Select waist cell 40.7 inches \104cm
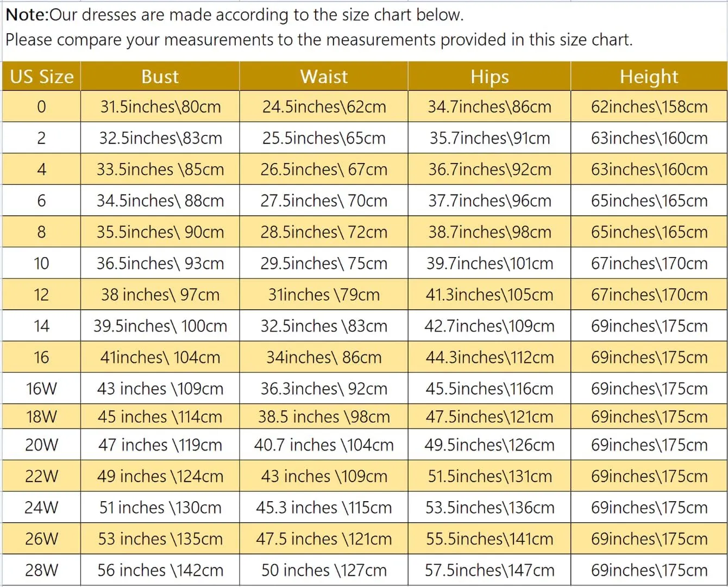The image size is (728, 587). [324, 445]
